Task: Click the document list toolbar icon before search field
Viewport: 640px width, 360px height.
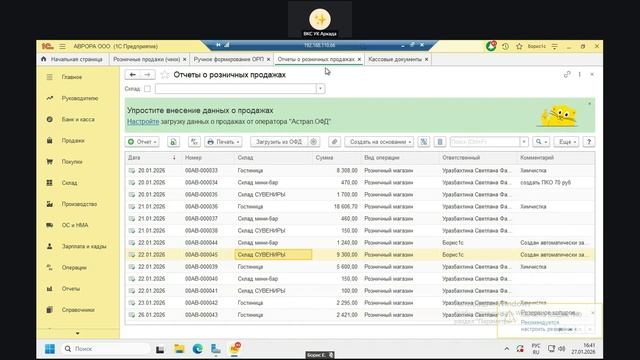Action: [x=440, y=142]
